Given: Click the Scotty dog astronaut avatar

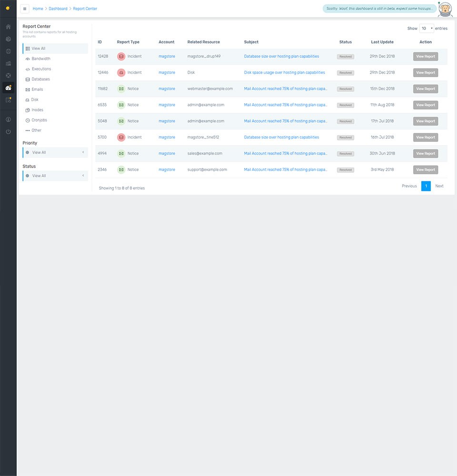Looking at the screenshot, I should pyautogui.click(x=445, y=9).
